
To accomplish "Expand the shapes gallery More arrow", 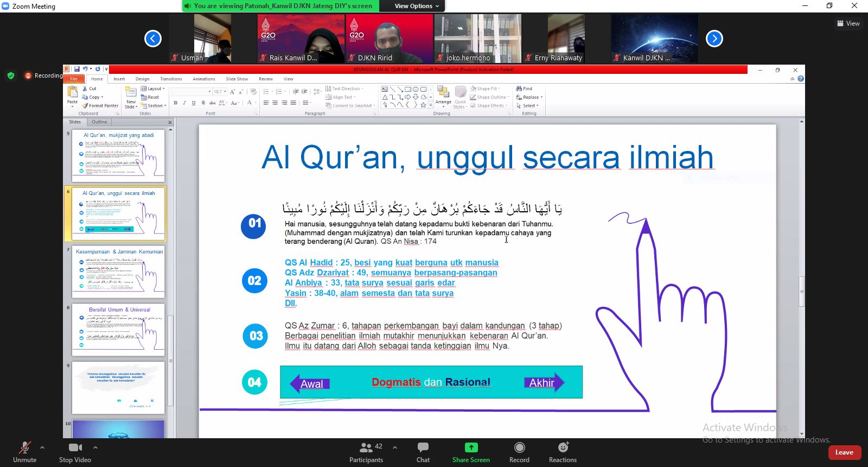I will coord(431,105).
